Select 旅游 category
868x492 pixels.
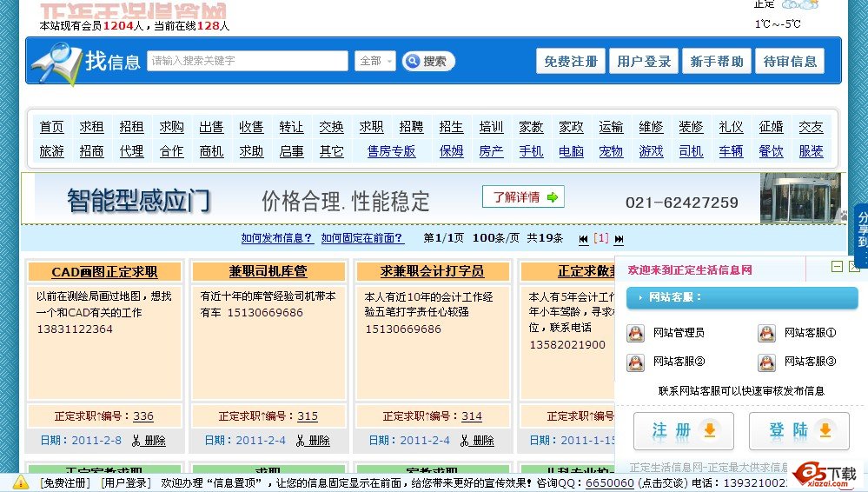point(52,151)
